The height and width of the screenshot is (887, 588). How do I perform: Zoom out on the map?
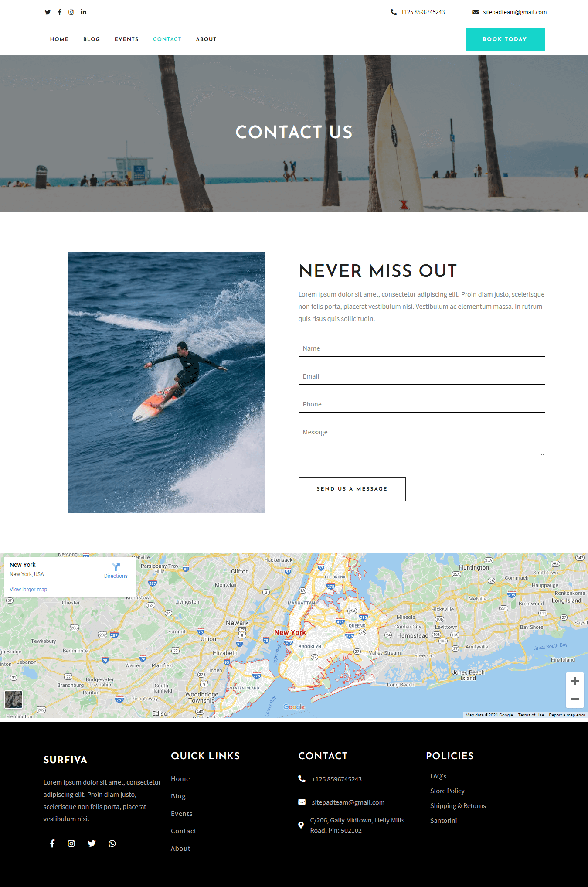pos(575,699)
